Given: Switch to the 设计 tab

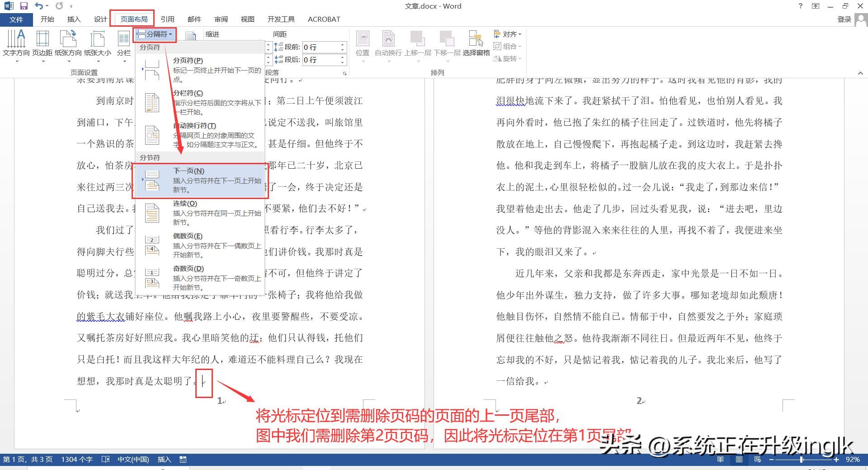Looking at the screenshot, I should coord(100,19).
